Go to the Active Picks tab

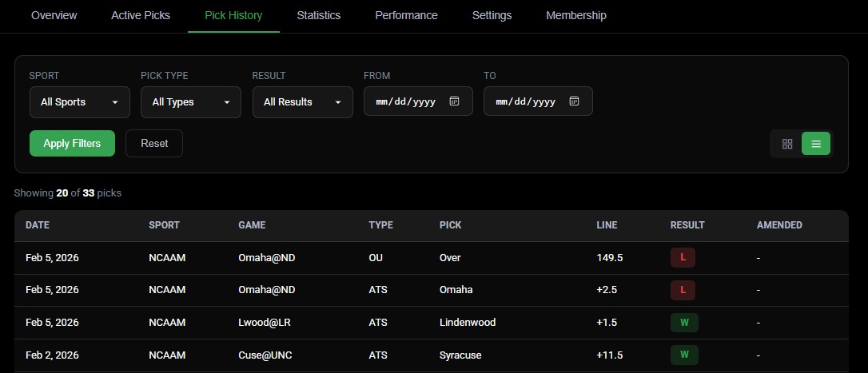click(x=141, y=15)
